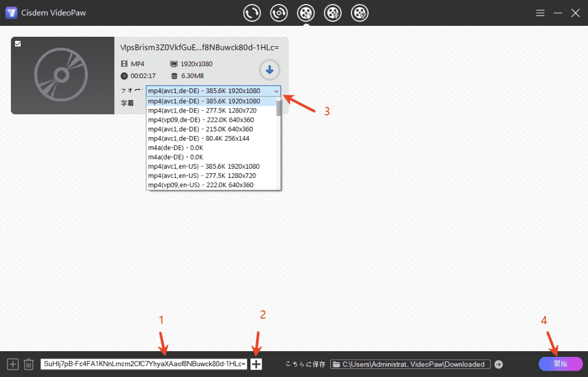Switch to the video download tab icon
The height and width of the screenshot is (377, 588).
[306, 13]
